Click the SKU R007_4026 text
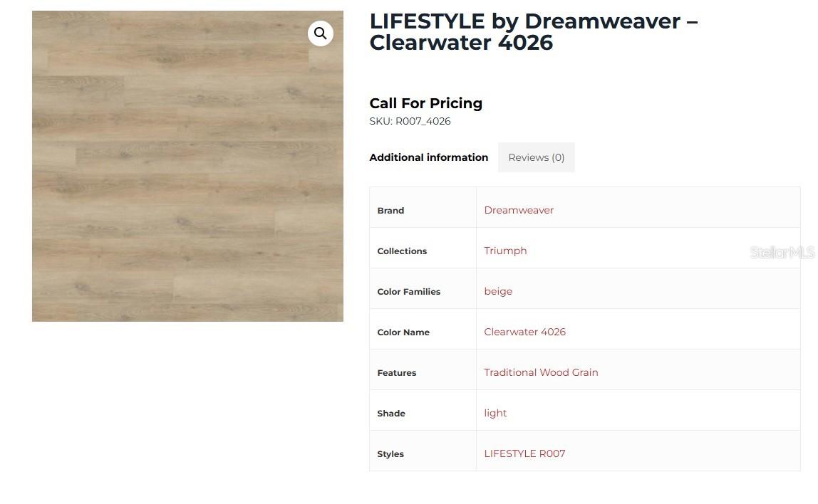The height and width of the screenshot is (504, 818). click(x=410, y=121)
